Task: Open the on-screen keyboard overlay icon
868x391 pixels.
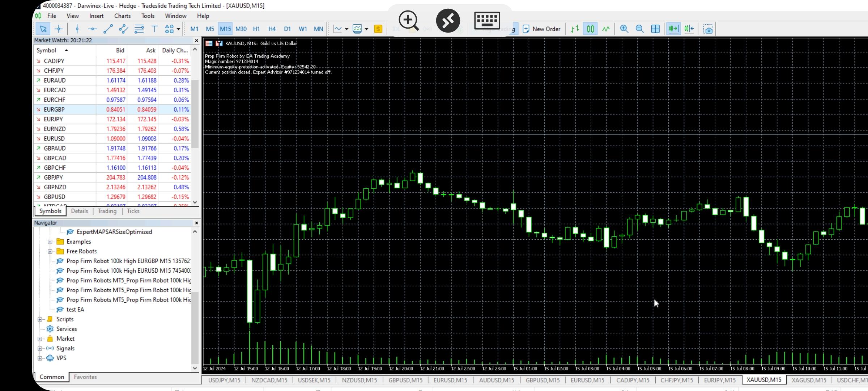Action: 487,21
